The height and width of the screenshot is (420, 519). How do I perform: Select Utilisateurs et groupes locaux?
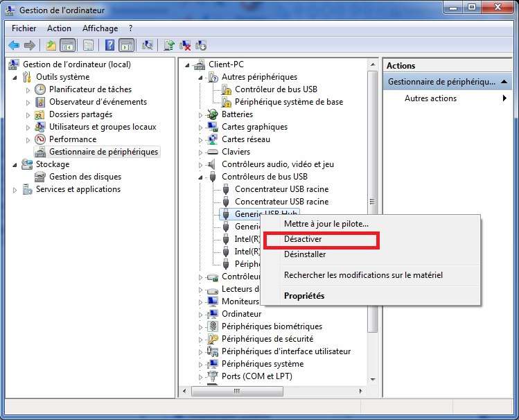click(103, 127)
